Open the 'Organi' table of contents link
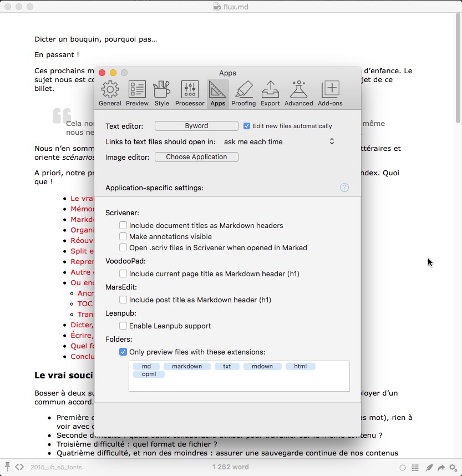Image resolution: width=462 pixels, height=476 pixels. 82,230
